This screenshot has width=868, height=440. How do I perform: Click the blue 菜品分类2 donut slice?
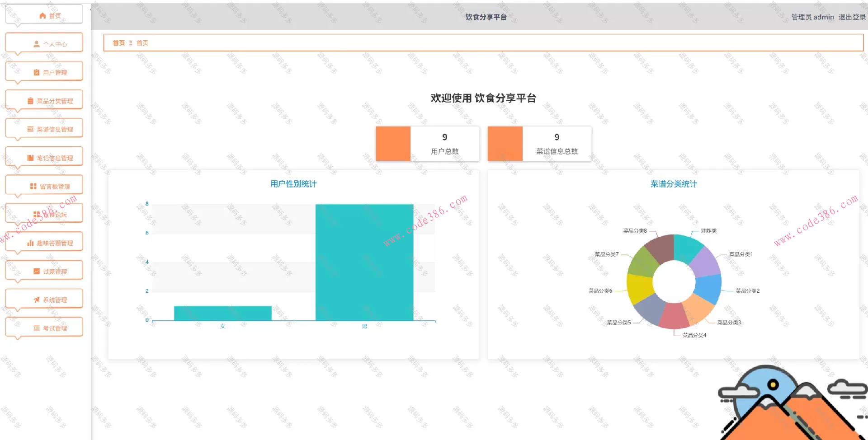tap(708, 288)
